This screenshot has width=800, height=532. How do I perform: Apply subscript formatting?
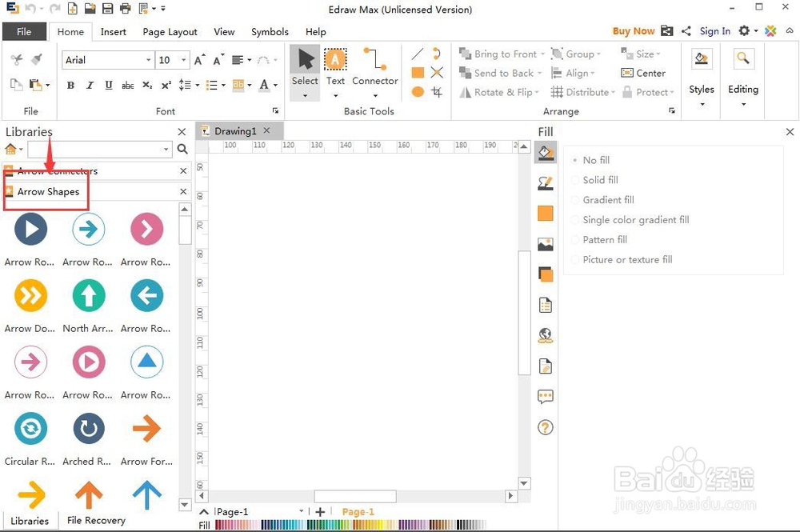point(147,85)
